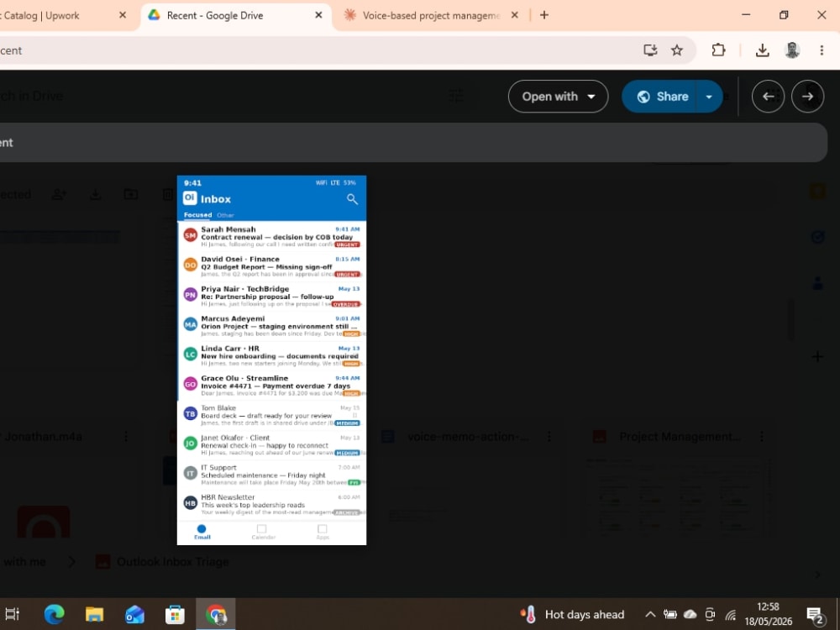The height and width of the screenshot is (630, 840).
Task: Switch to the Voice-based project management tab
Action: 430,15
